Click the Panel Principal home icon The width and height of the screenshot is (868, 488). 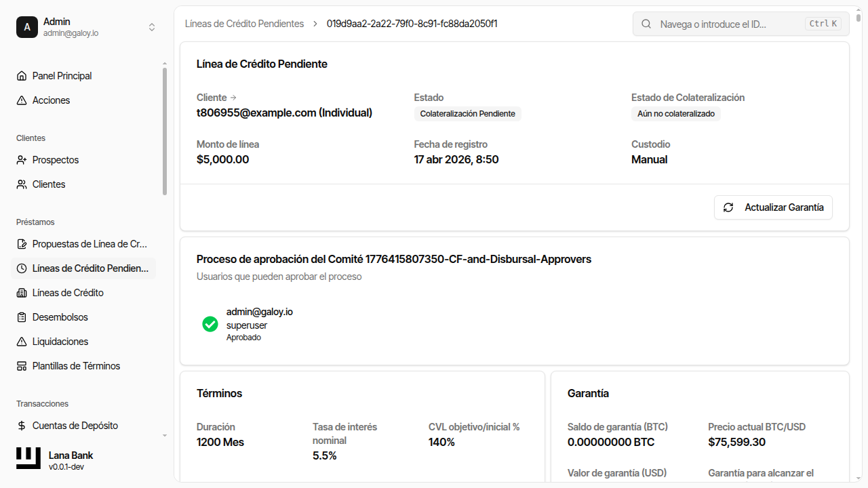[x=22, y=76]
